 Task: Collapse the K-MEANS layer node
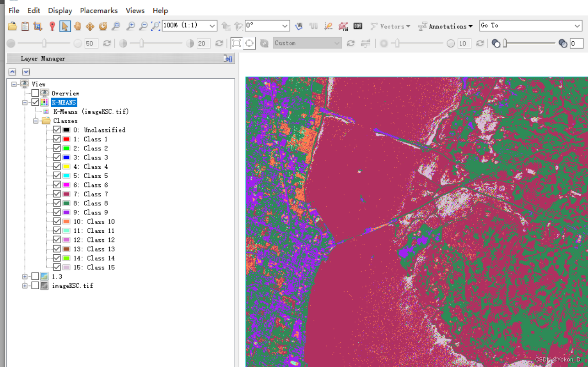pos(25,103)
